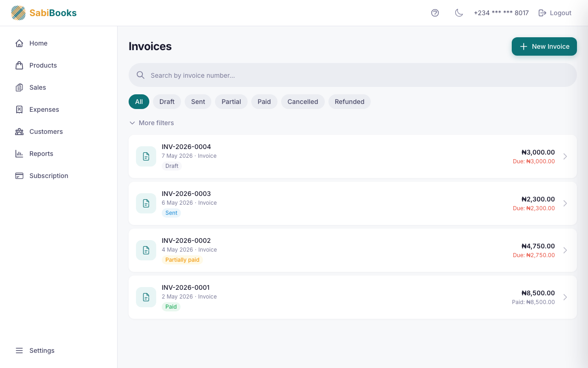This screenshot has height=368, width=588.
Task: Click the Reports bar chart icon
Action: click(19, 154)
